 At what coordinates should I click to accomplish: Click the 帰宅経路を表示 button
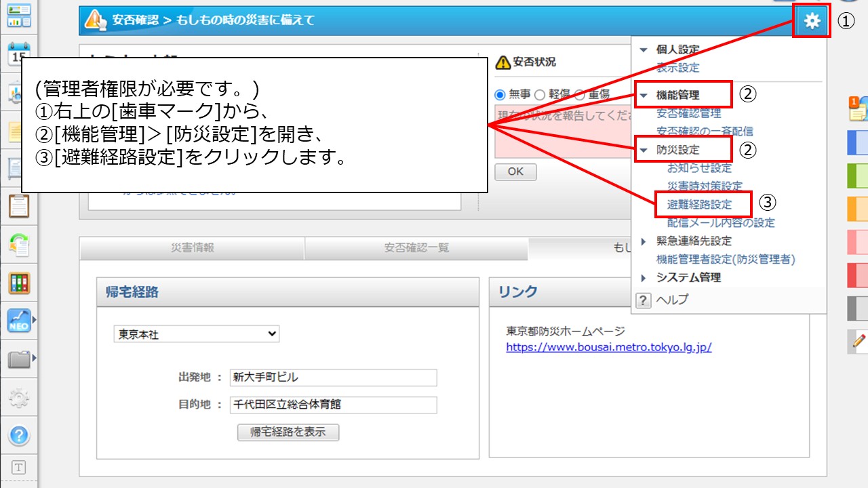point(288,432)
